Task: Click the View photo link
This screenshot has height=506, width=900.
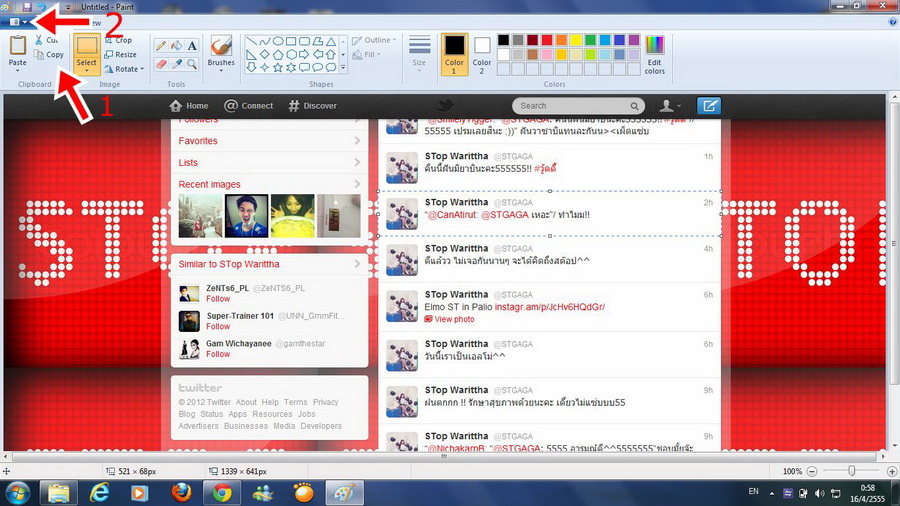Action: tap(449, 320)
